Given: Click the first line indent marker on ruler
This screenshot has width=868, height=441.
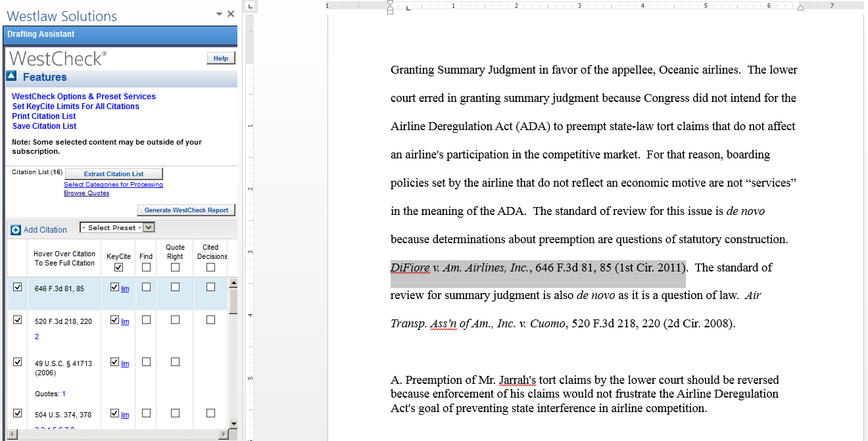Looking at the screenshot, I should 390,3.
